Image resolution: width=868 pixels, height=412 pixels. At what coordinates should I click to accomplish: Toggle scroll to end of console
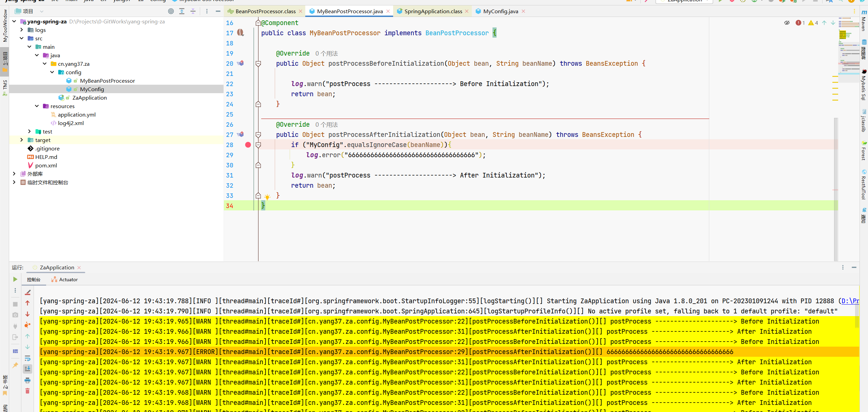pos(27,369)
